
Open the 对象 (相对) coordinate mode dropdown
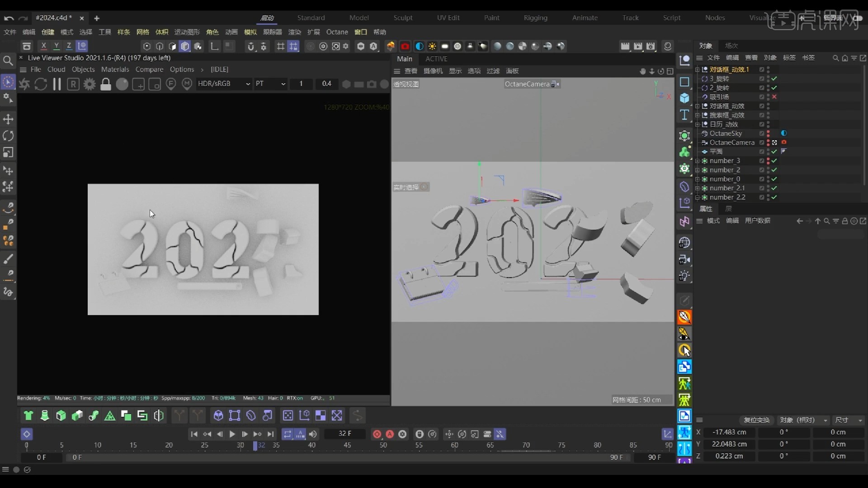tap(803, 420)
